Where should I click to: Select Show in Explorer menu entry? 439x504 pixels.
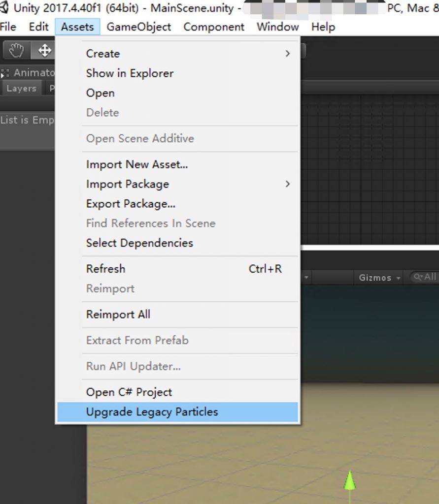coord(130,73)
